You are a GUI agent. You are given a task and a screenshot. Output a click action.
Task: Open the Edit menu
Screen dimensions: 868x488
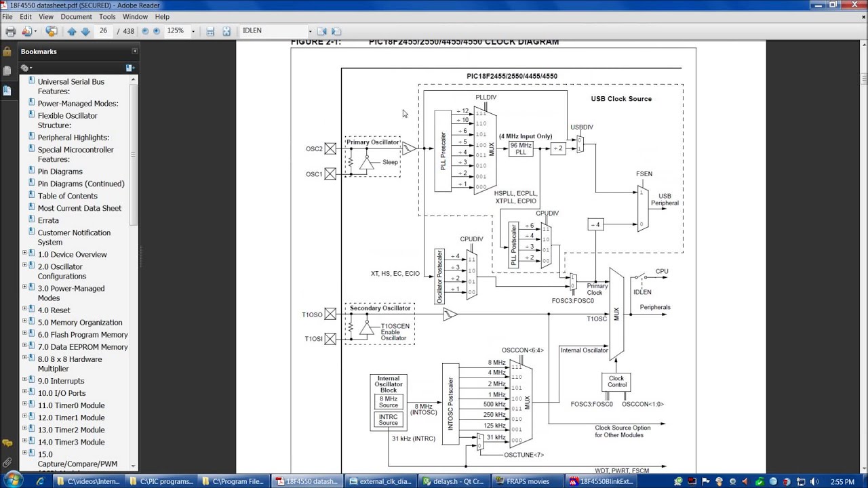pyautogui.click(x=26, y=16)
